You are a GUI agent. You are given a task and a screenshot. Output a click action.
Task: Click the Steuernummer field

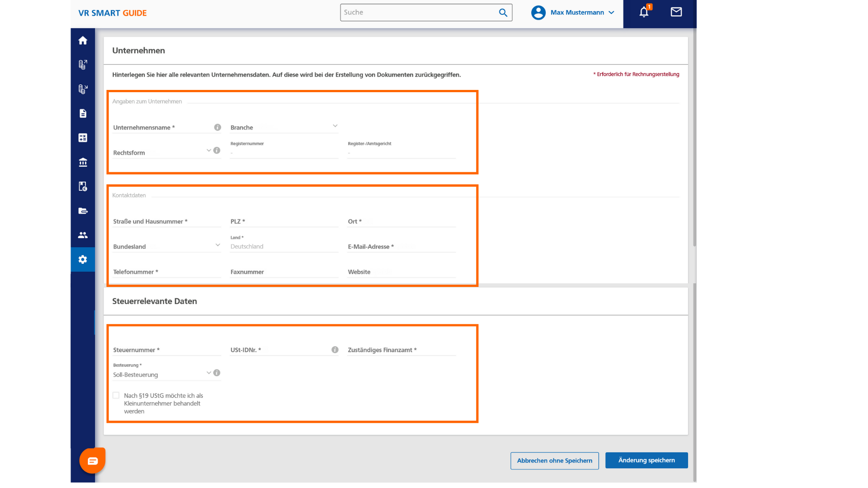point(167,350)
